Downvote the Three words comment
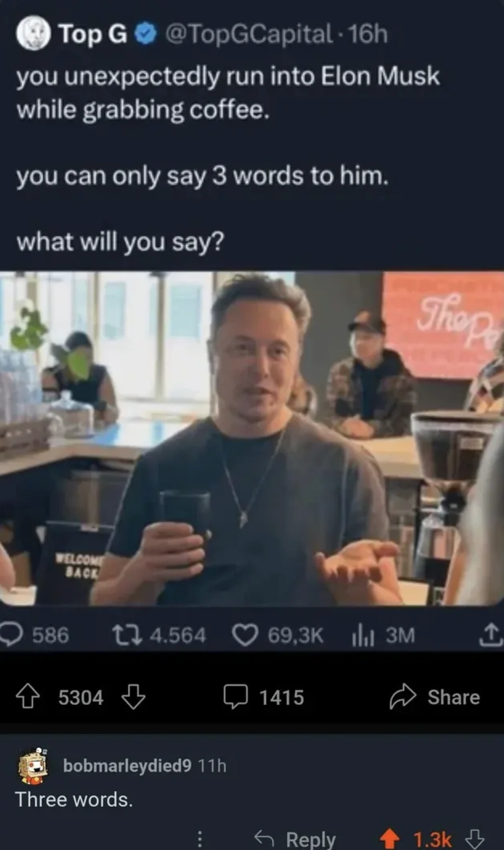Screen dimensions: 504x850 click(x=474, y=839)
